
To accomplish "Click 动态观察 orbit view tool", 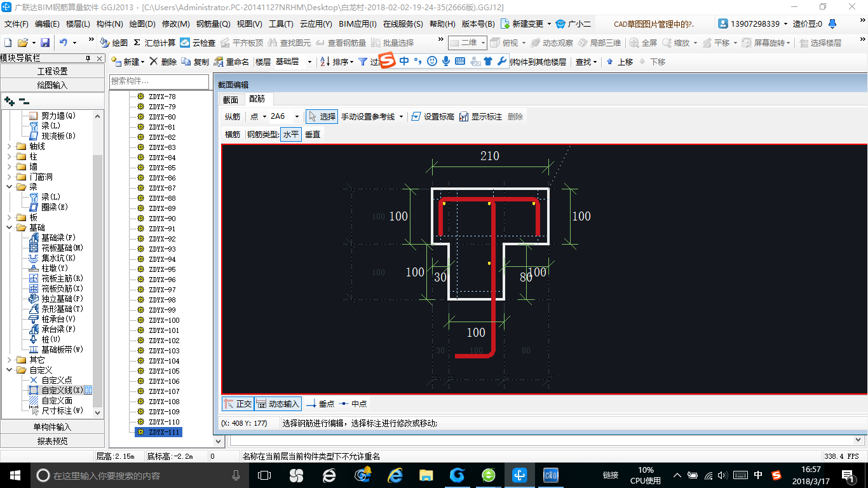I will (x=552, y=43).
